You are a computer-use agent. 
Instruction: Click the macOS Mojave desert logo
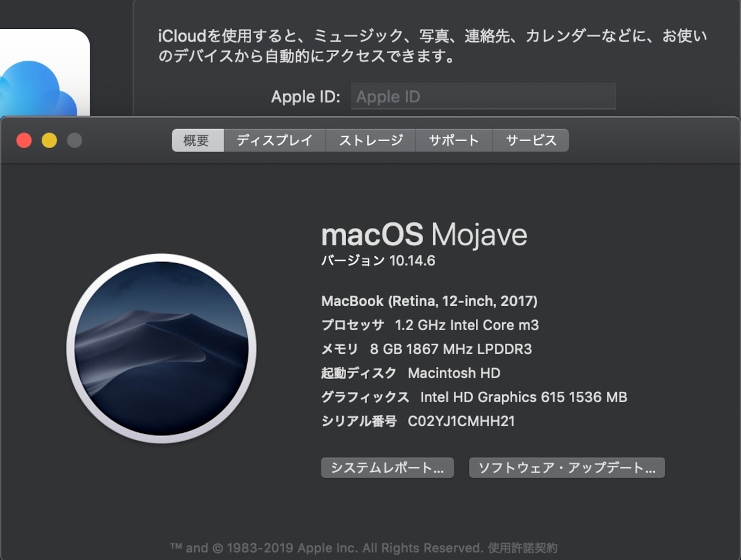point(162,348)
